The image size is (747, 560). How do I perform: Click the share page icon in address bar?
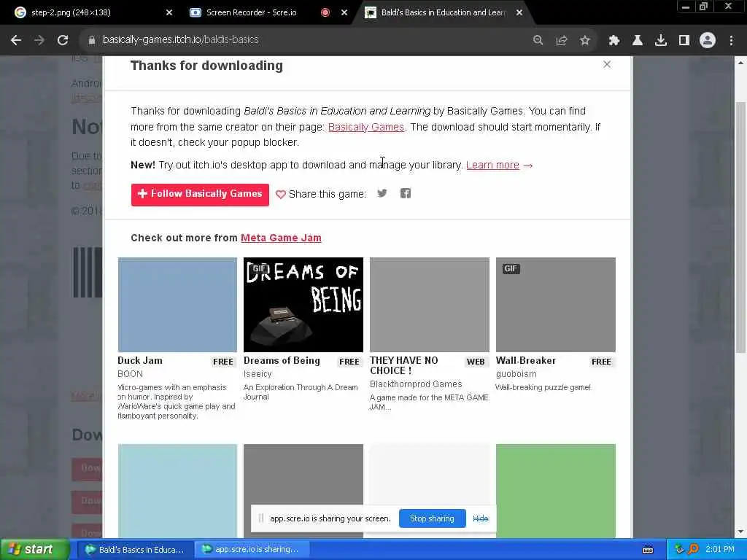point(562,40)
